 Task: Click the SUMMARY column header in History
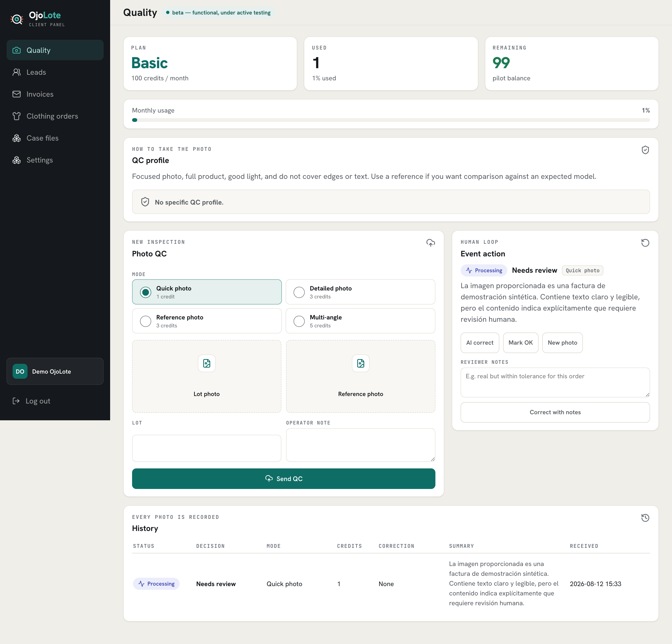[462, 546]
